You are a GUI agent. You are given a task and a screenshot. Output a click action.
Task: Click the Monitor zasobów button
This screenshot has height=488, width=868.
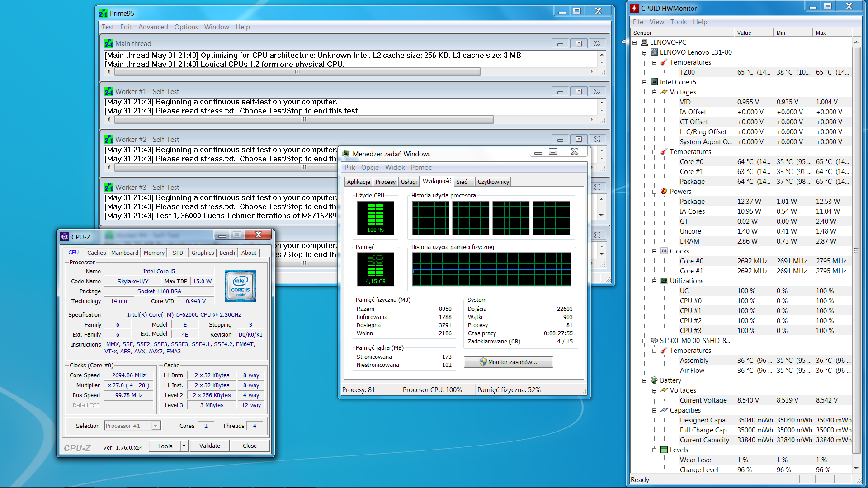[508, 362]
